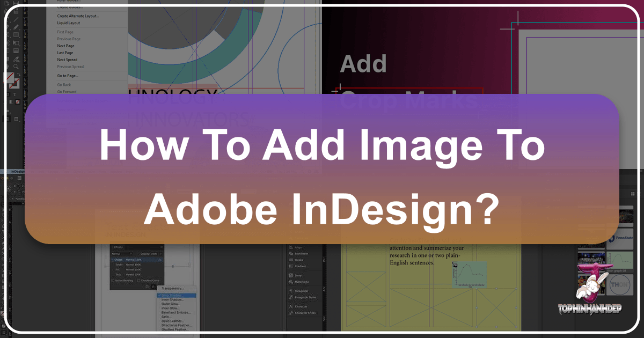This screenshot has height=338, width=644.
Task: Pick Inner Shadow... from effects menu
Action: (x=172, y=300)
